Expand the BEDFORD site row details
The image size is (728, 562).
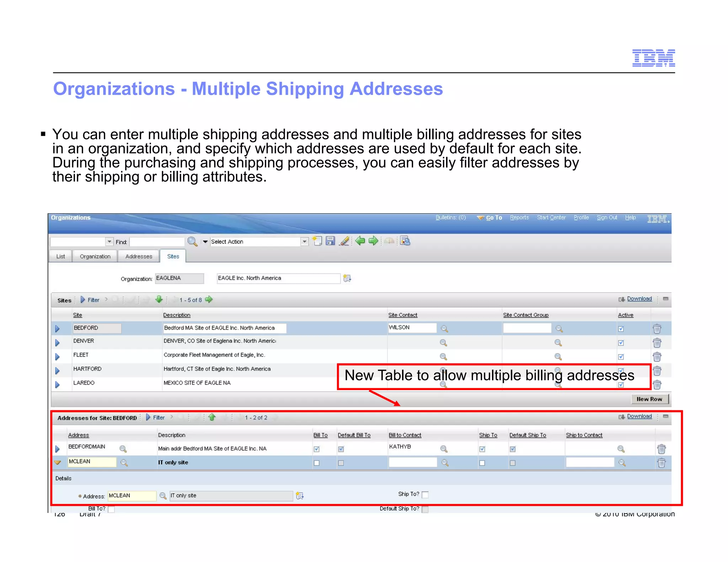(57, 329)
